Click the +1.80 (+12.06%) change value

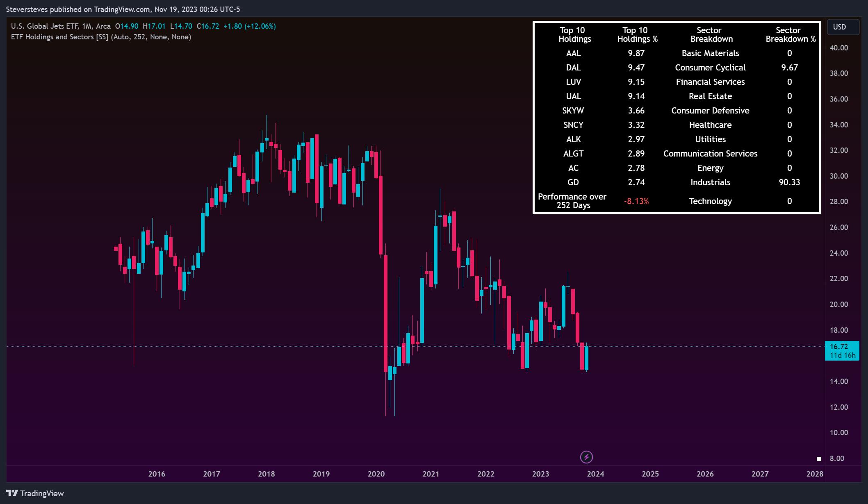tap(249, 26)
